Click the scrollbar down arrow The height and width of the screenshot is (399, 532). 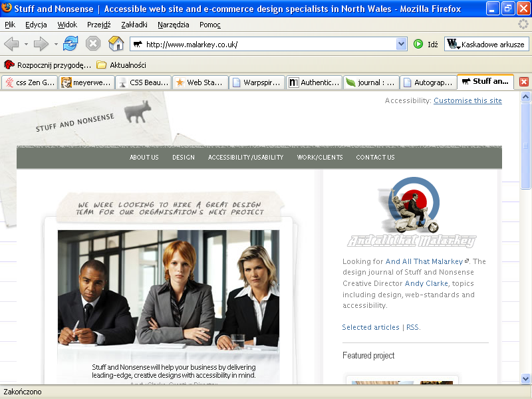point(525,378)
